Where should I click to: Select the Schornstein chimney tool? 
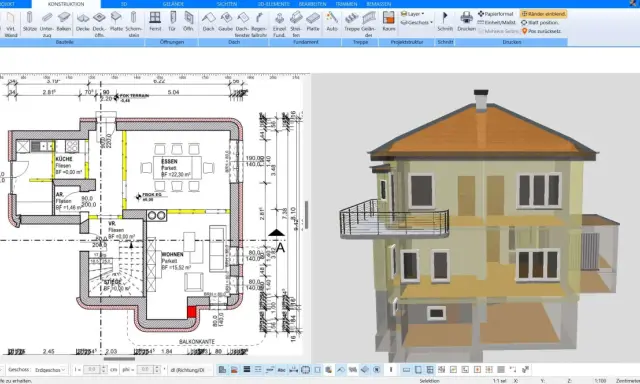click(x=133, y=24)
